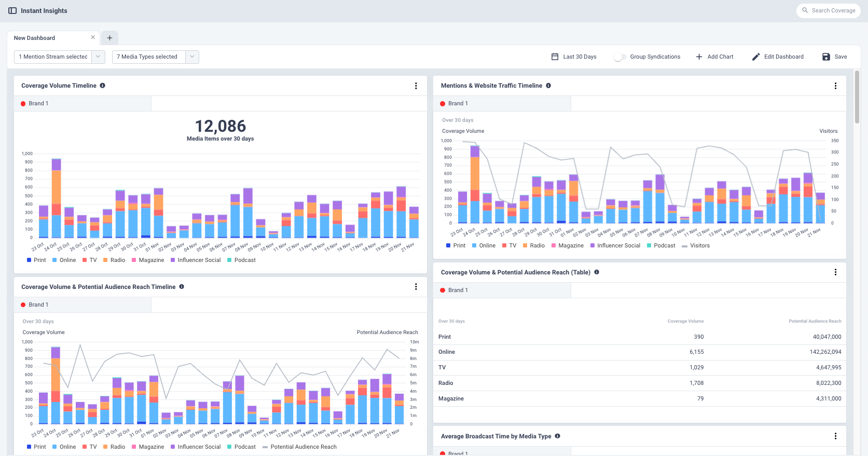Click the vertical page scrollbar

click(x=857, y=98)
